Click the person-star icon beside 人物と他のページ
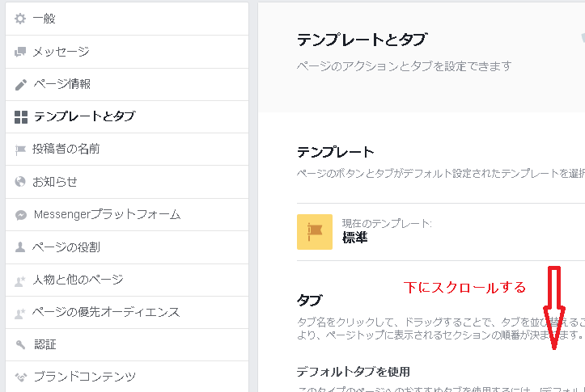 click(x=20, y=281)
